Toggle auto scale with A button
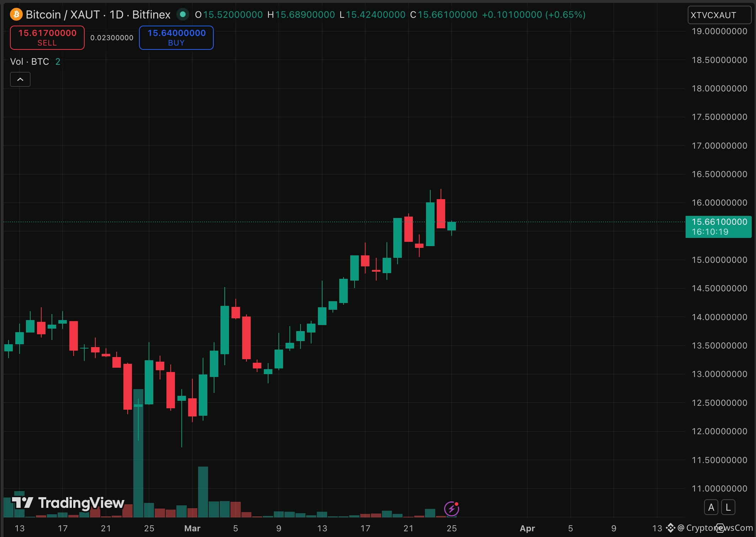Viewport: 756px width, 537px height. point(711,507)
